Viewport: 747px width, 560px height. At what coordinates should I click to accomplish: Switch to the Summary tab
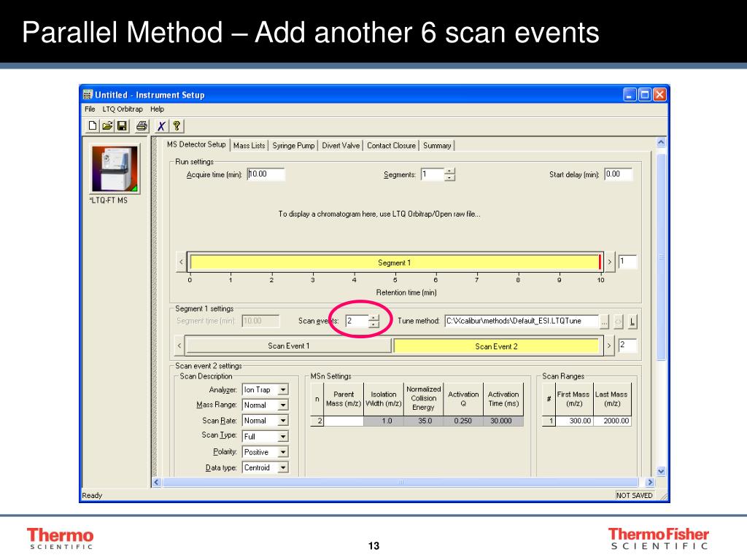coord(437,146)
